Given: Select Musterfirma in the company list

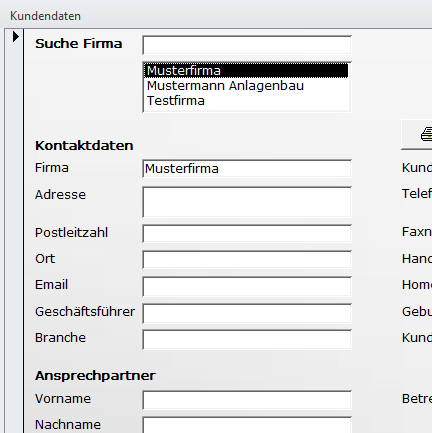Looking at the screenshot, I should click(x=247, y=71).
